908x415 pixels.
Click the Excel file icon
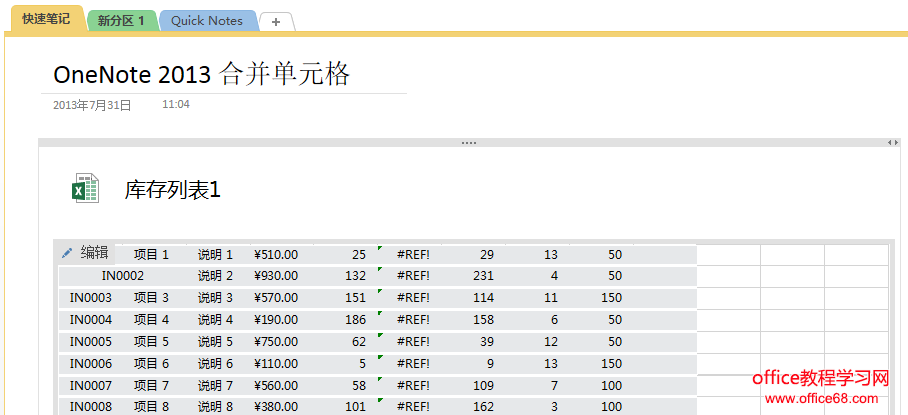tap(85, 188)
